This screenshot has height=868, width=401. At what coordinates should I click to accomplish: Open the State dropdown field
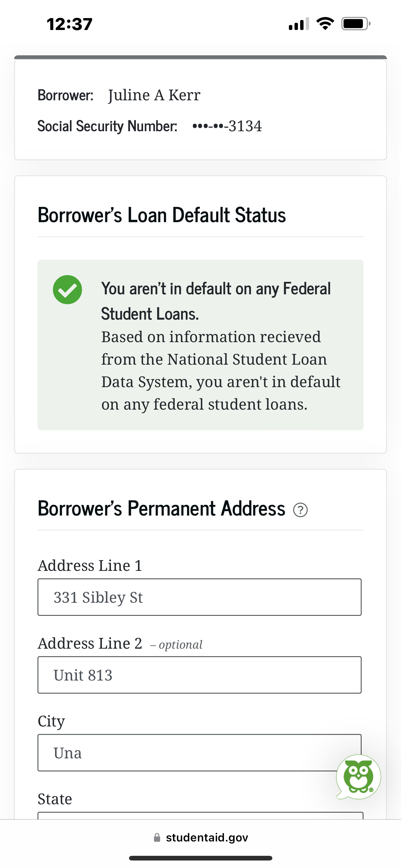[200, 816]
